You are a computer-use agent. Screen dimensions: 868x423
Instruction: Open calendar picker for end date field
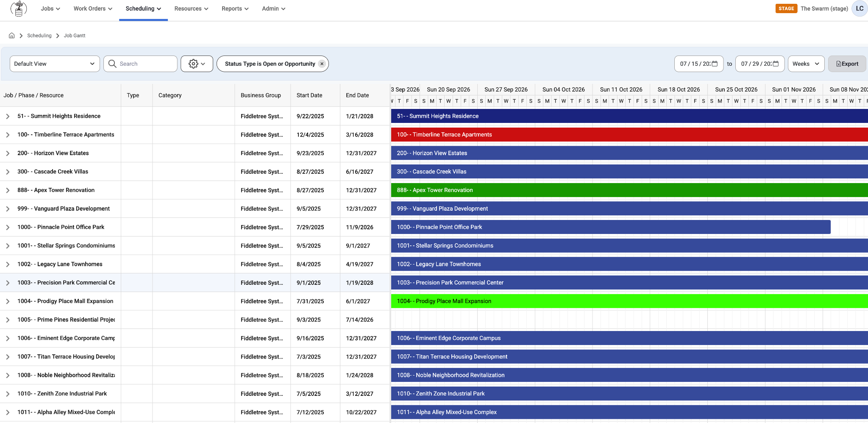pos(776,64)
